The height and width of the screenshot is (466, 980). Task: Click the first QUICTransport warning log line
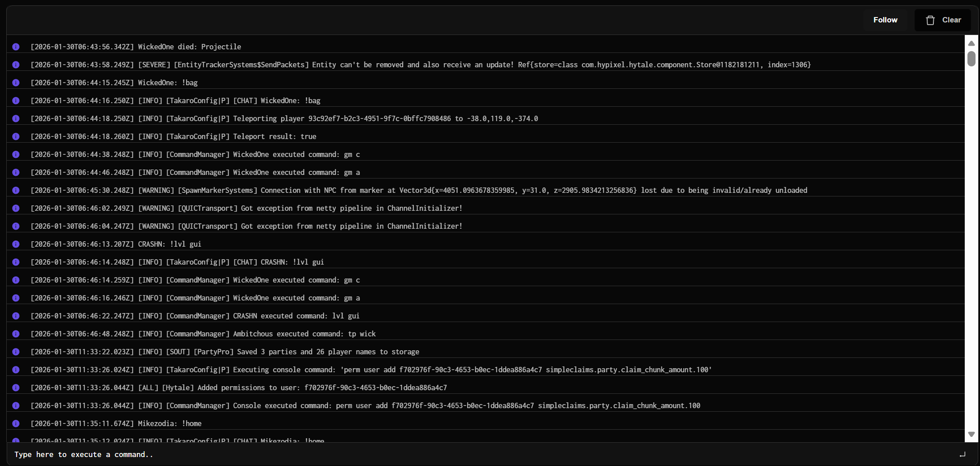tap(246, 208)
